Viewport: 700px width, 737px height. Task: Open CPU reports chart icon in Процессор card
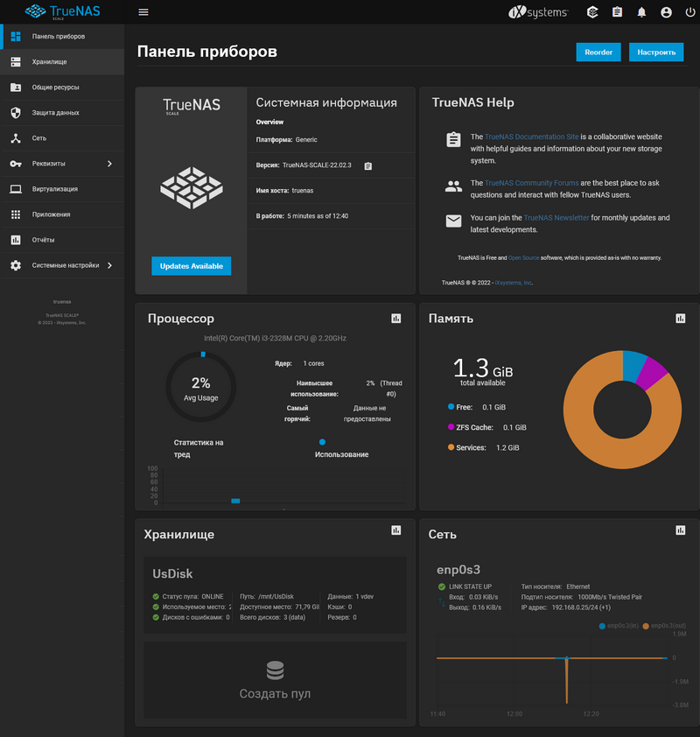(x=396, y=319)
